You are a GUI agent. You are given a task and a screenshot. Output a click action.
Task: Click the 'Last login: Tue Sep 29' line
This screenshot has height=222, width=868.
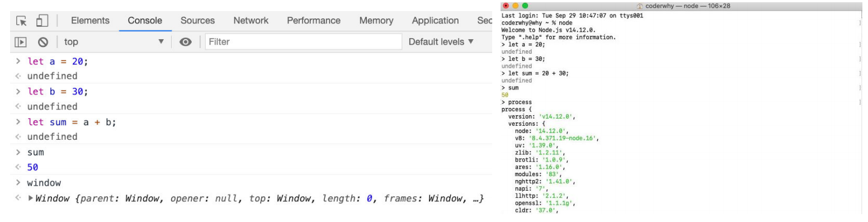tap(572, 16)
